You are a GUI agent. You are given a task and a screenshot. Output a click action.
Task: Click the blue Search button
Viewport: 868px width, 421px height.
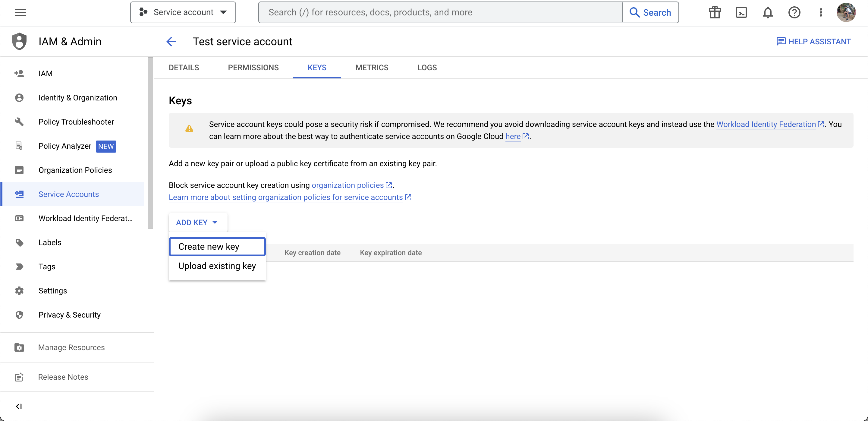650,12
